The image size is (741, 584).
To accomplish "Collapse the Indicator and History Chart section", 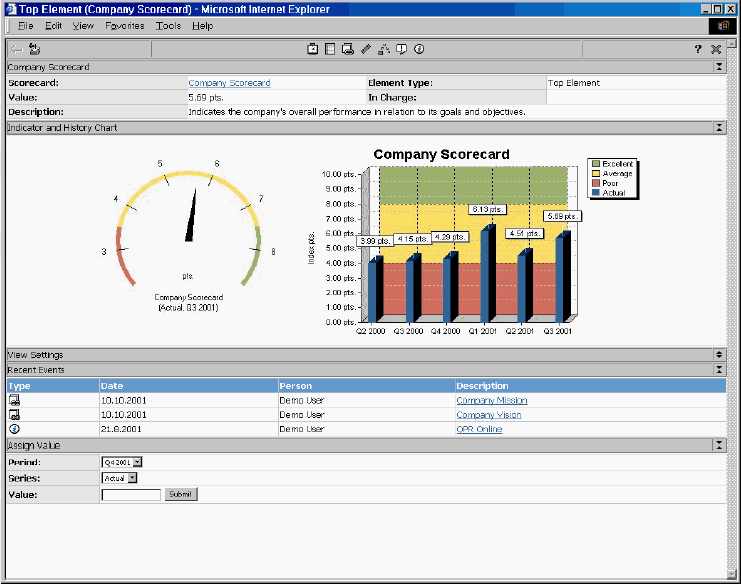I will point(718,128).
